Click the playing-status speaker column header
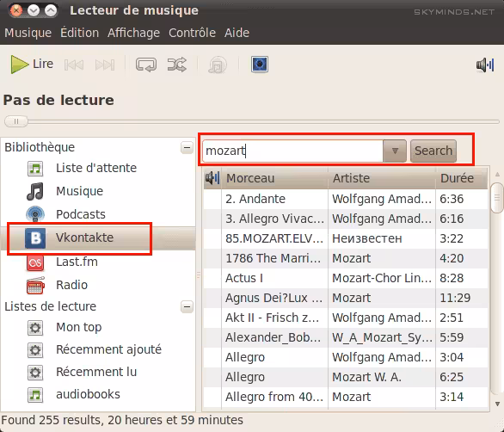504x432 pixels. point(212,178)
